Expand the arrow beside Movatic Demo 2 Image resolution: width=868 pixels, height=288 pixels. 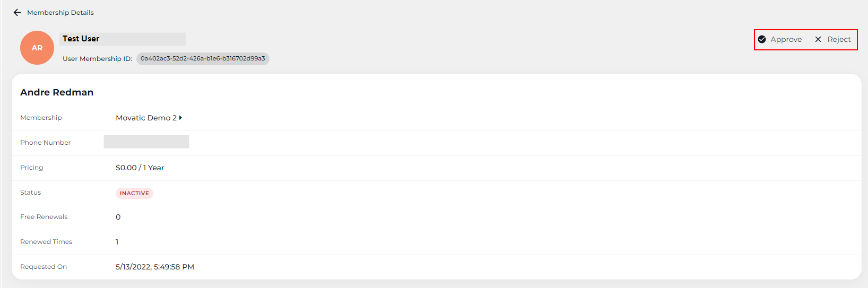tap(180, 118)
